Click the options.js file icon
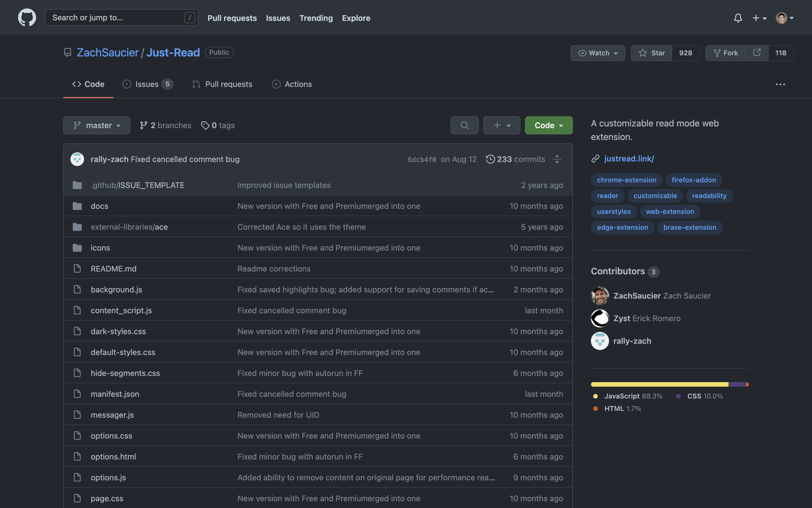The width and height of the screenshot is (812, 508). point(77,478)
